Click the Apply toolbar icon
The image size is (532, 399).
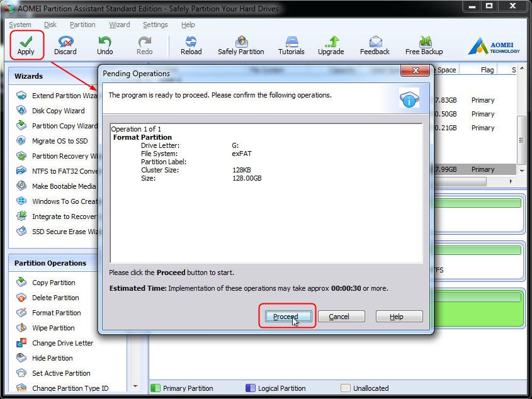pyautogui.click(x=26, y=45)
